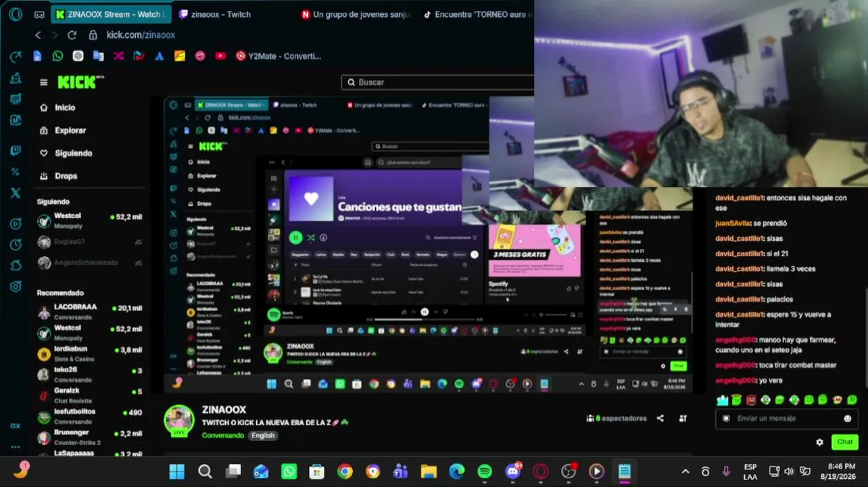Open recommended channel Brunenger
Viewport: 868px width, 487px height.
(x=90, y=438)
